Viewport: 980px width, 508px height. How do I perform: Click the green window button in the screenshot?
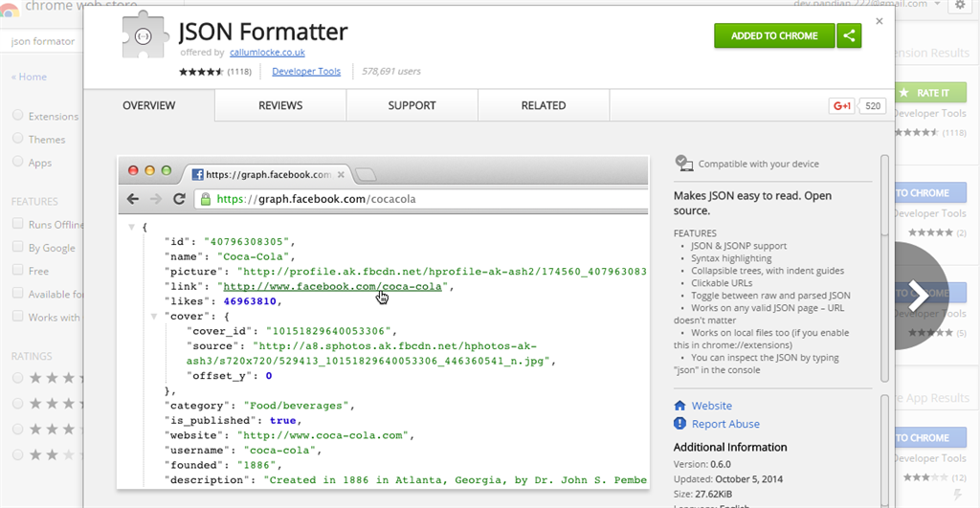click(x=167, y=170)
